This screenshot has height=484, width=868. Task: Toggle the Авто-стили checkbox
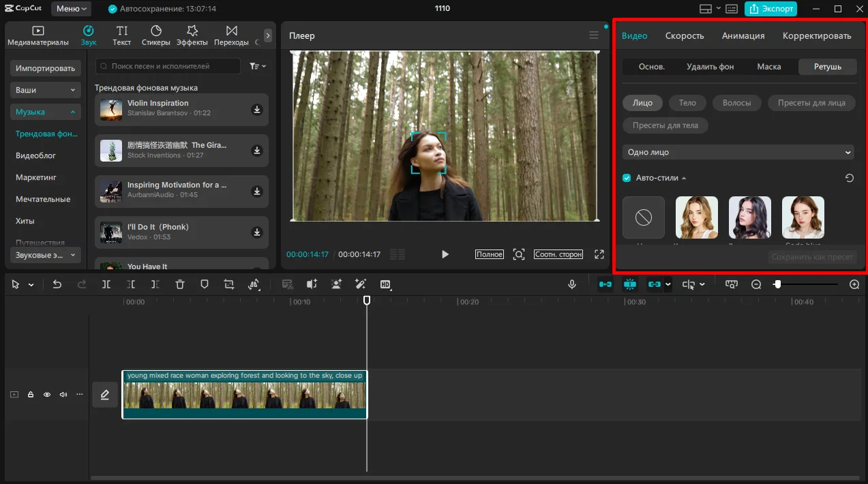[627, 178]
